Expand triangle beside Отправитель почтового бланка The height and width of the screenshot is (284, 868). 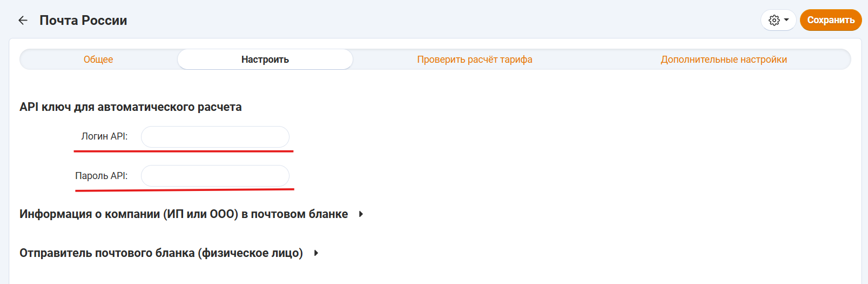point(316,253)
